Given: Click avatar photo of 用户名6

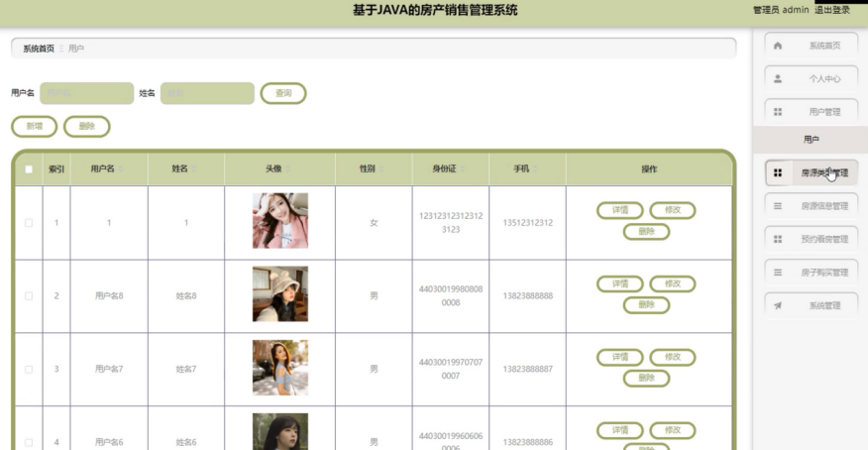Looking at the screenshot, I should 280,432.
